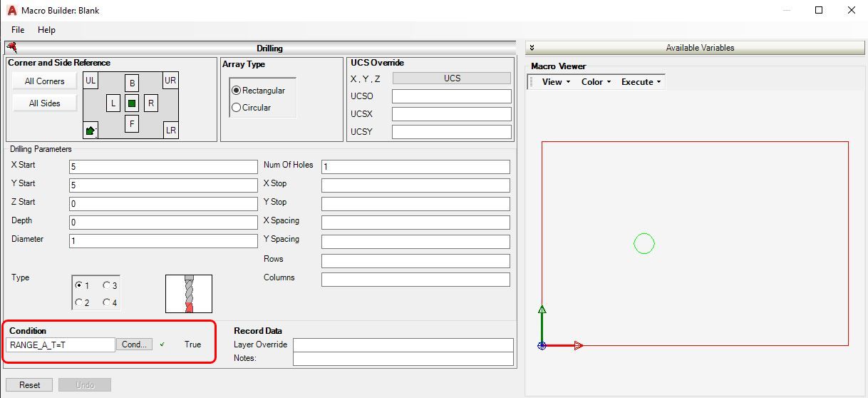Screen dimensions: 868x398
Task: Open the Help menu
Action: point(46,30)
